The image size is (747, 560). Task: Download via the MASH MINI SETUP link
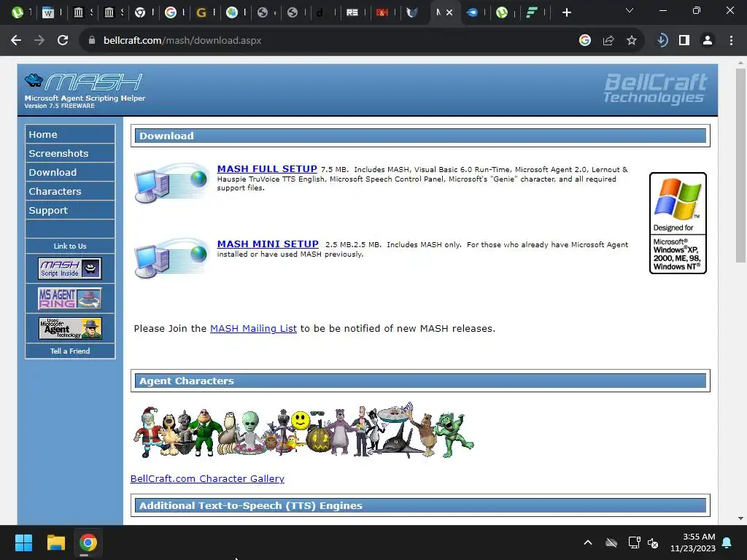coord(268,244)
